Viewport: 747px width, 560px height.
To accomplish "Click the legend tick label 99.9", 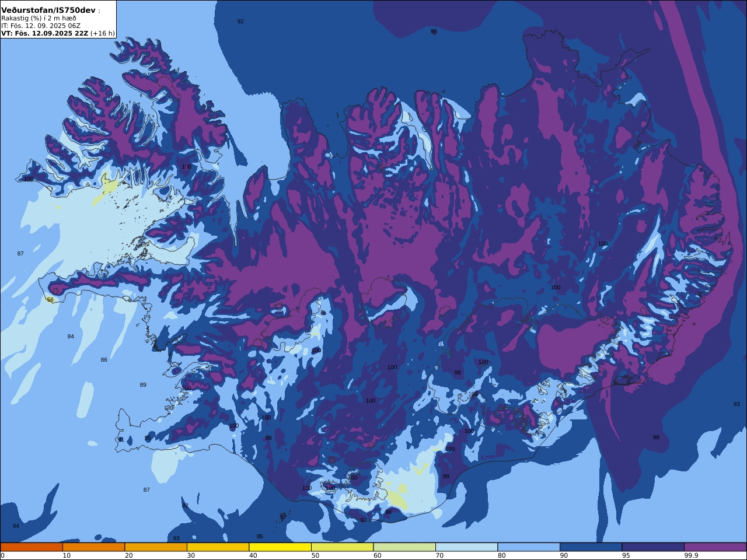I will pyautogui.click(x=691, y=555).
